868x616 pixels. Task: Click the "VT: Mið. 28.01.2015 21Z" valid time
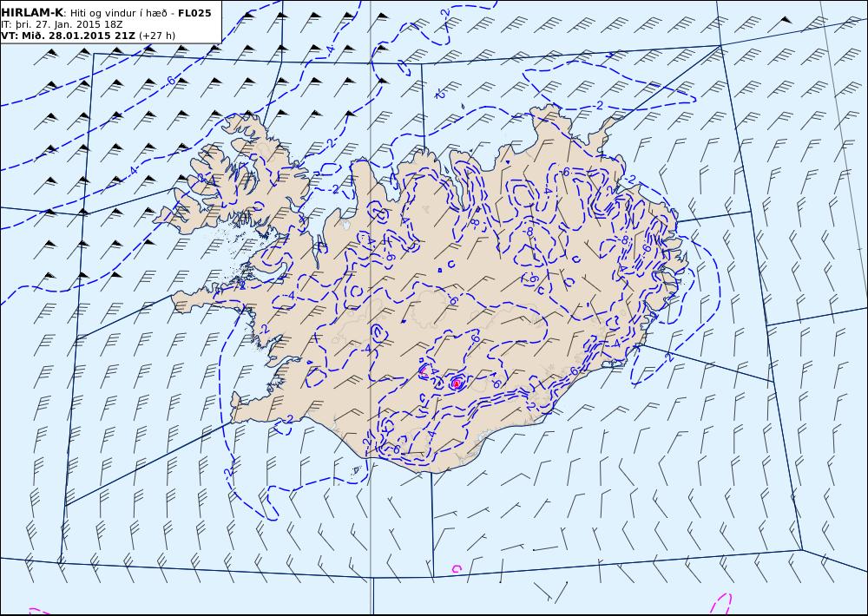point(68,36)
